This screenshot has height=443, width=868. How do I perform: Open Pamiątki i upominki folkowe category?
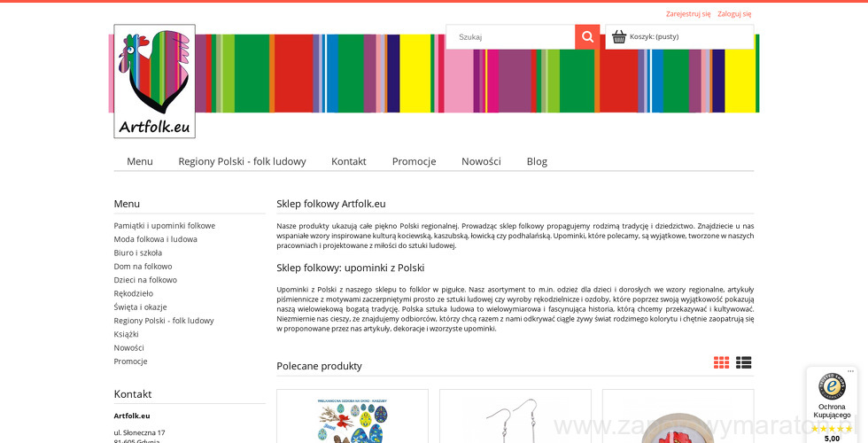tap(165, 226)
